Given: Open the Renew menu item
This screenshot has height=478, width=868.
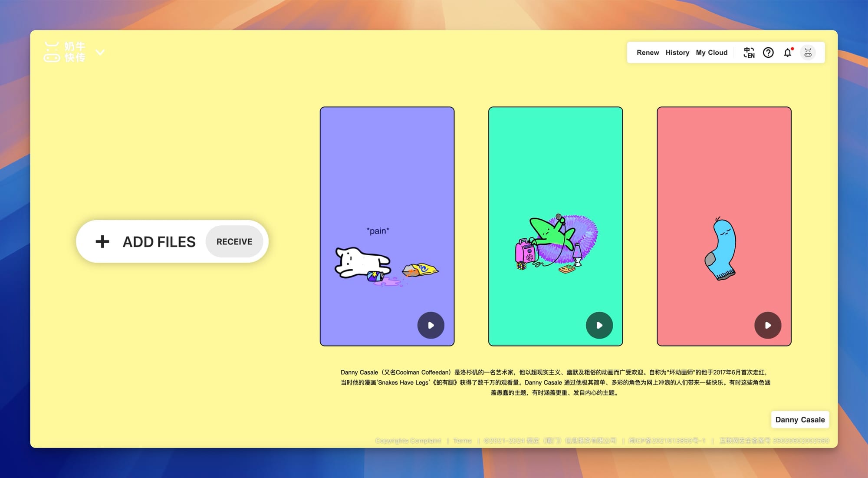Looking at the screenshot, I should (x=648, y=53).
